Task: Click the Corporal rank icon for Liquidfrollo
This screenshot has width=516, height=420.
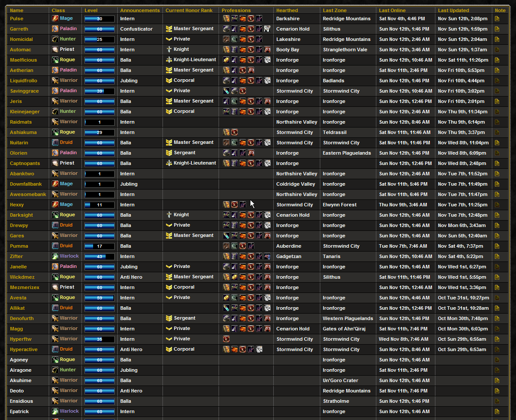Action: pos(169,81)
